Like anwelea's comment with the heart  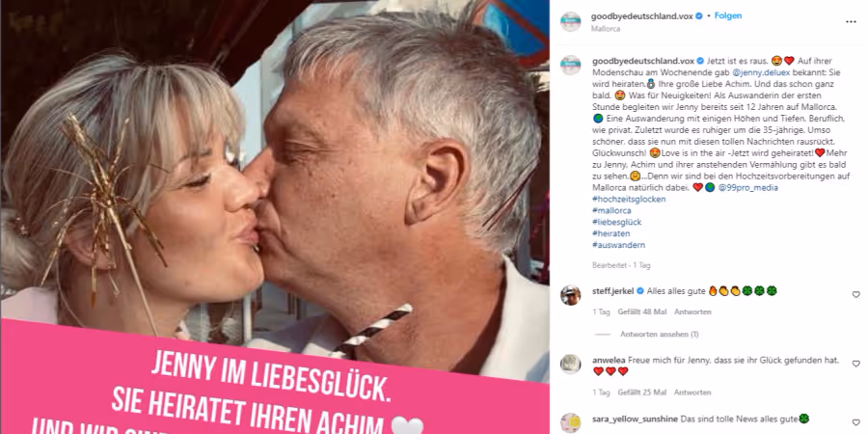(855, 364)
